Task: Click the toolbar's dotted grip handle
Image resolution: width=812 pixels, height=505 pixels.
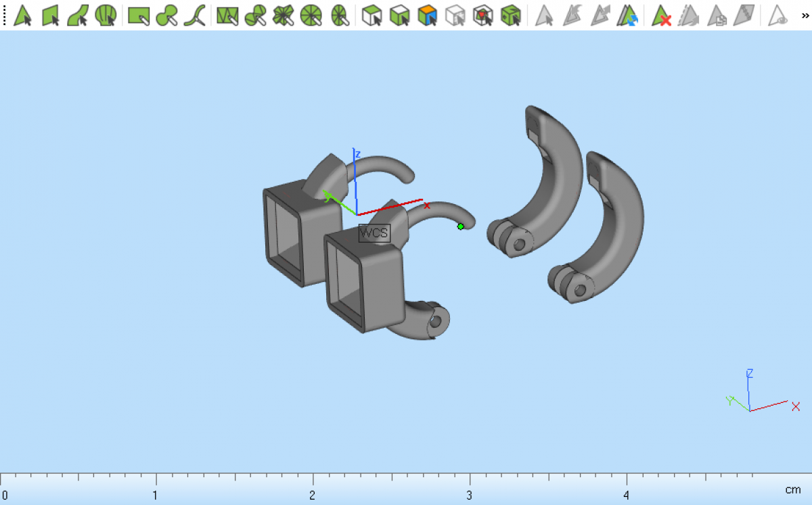Action: tap(5, 15)
